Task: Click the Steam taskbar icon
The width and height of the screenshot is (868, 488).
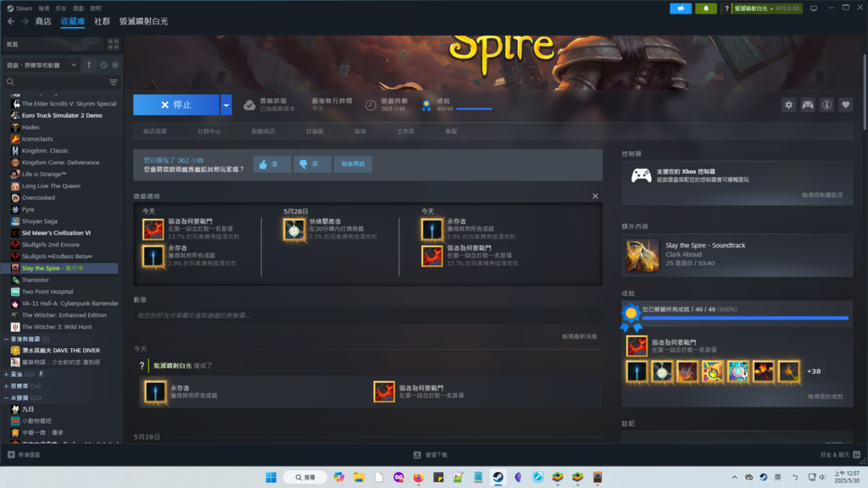Action: [x=498, y=477]
